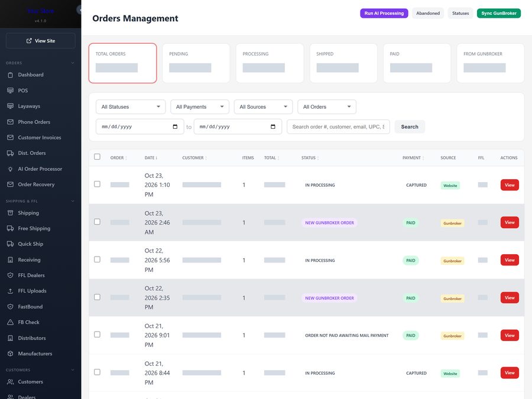Click the Shipping box icon
This screenshot has width=532, height=399.
(x=11, y=213)
